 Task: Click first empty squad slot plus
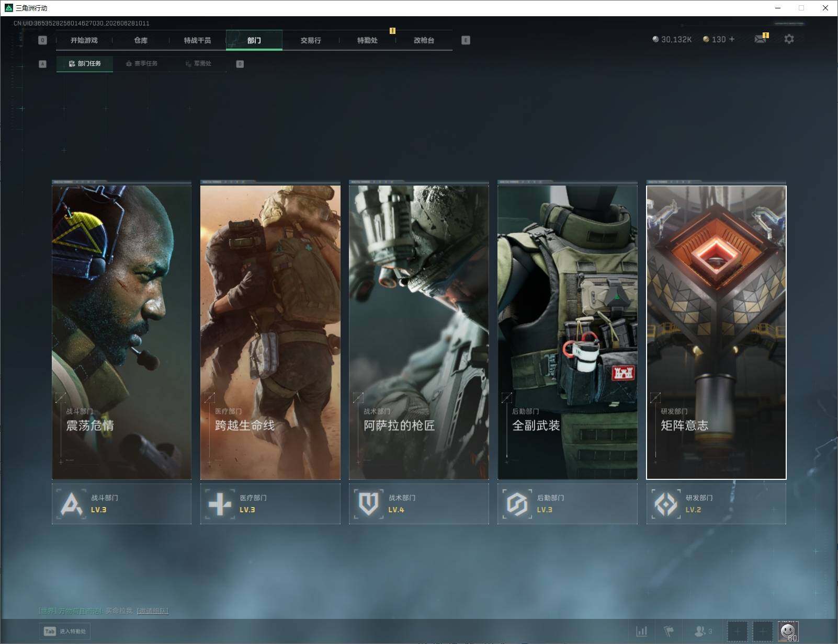[x=738, y=631]
